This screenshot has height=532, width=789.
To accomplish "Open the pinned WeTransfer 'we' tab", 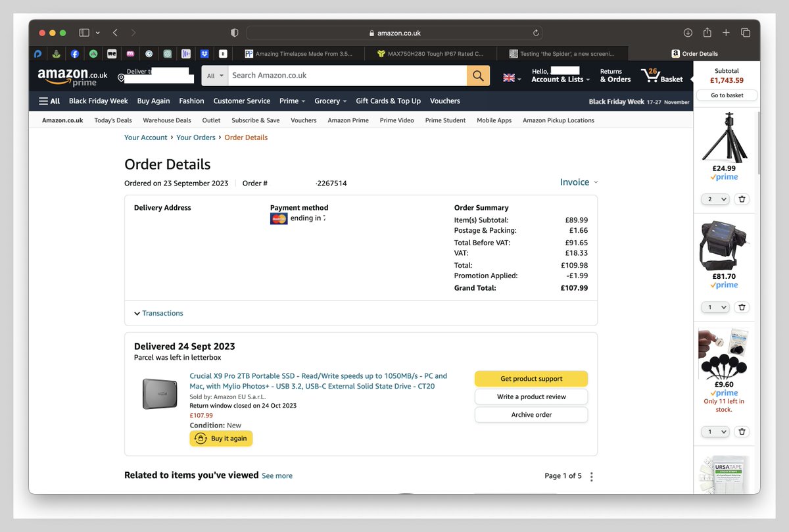I will (112, 53).
